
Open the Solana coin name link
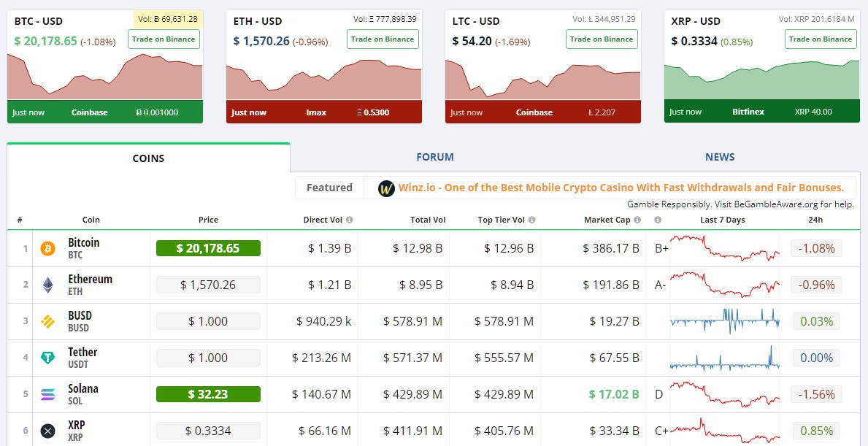tap(83, 388)
